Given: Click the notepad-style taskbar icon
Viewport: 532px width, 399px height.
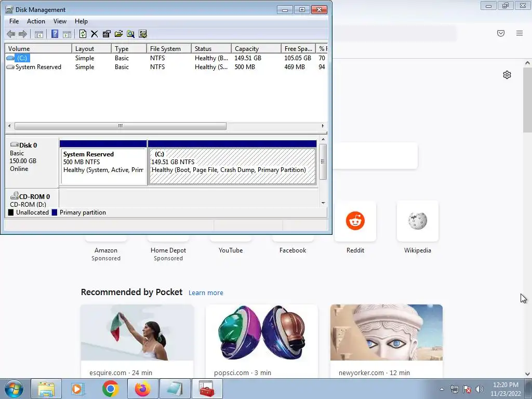Looking at the screenshot, I should click(175, 389).
